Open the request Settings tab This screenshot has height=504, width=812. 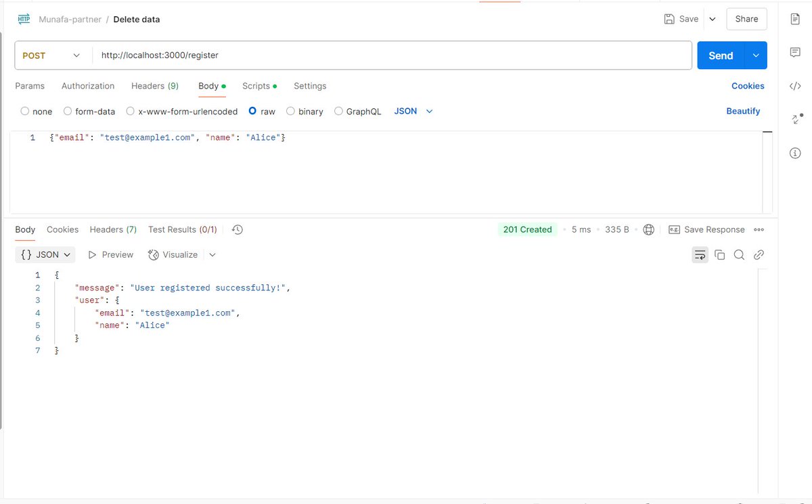point(310,86)
